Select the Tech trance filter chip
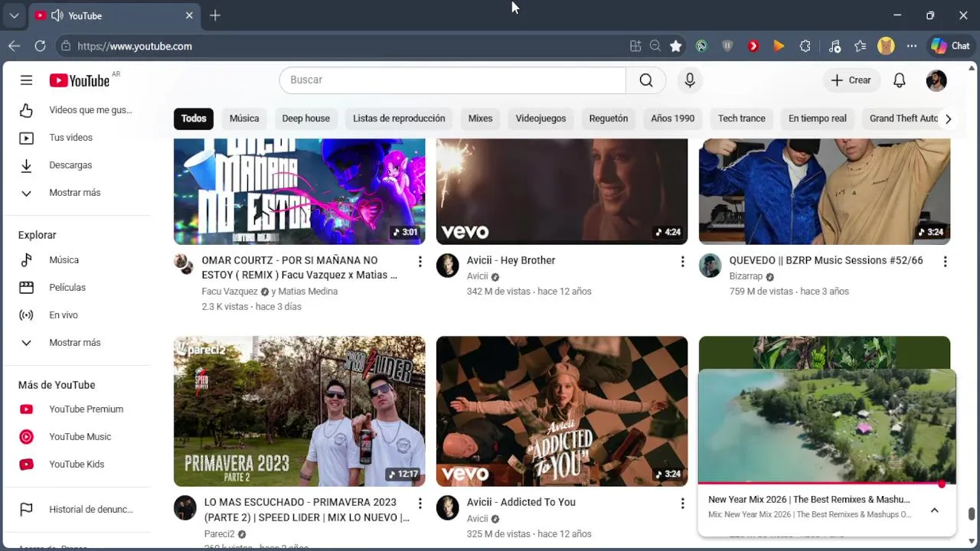The width and height of the screenshot is (980, 551). 742,119
